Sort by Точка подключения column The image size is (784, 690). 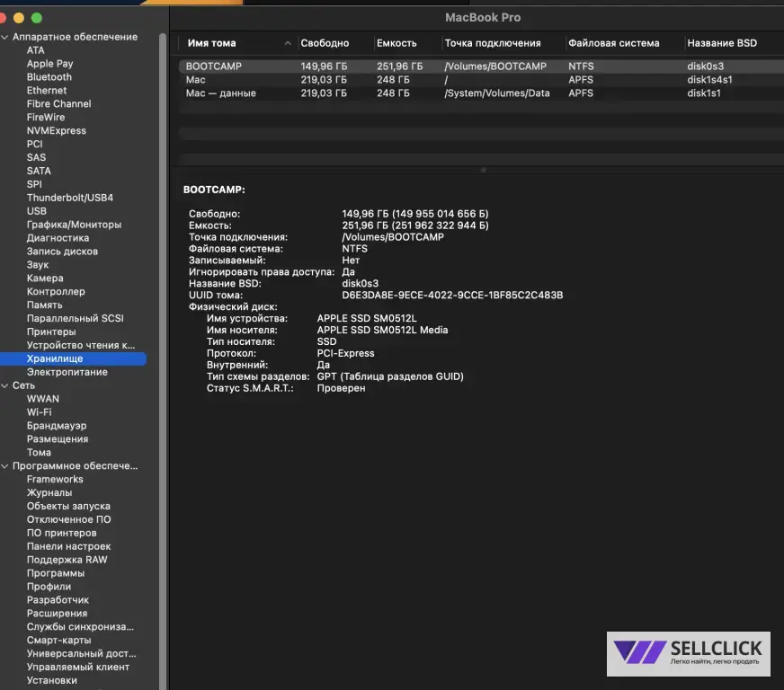[x=493, y=43]
